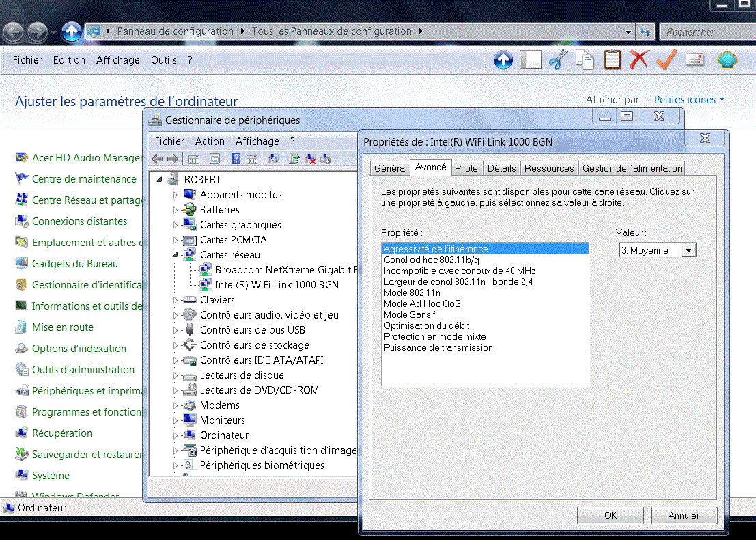
Task: Expand the Cartes graphiques branch
Action: pos(176,225)
